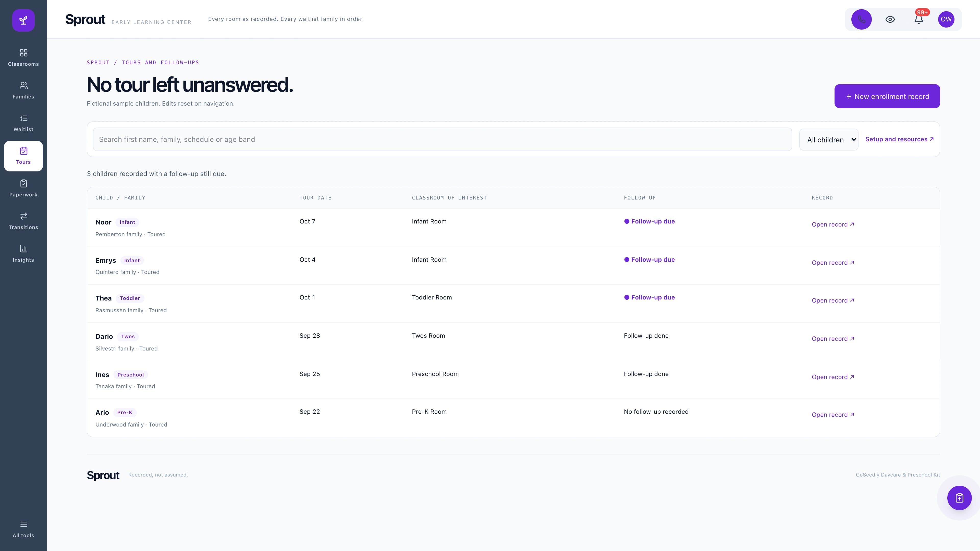980x551 pixels.
Task: Click Thea's Follow-up due status
Action: point(649,297)
